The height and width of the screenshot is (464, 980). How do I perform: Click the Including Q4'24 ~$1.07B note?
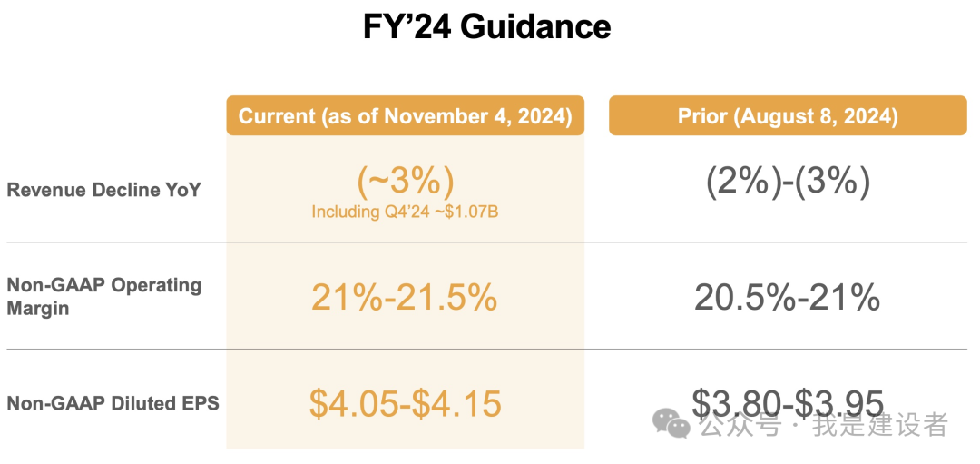click(x=405, y=212)
